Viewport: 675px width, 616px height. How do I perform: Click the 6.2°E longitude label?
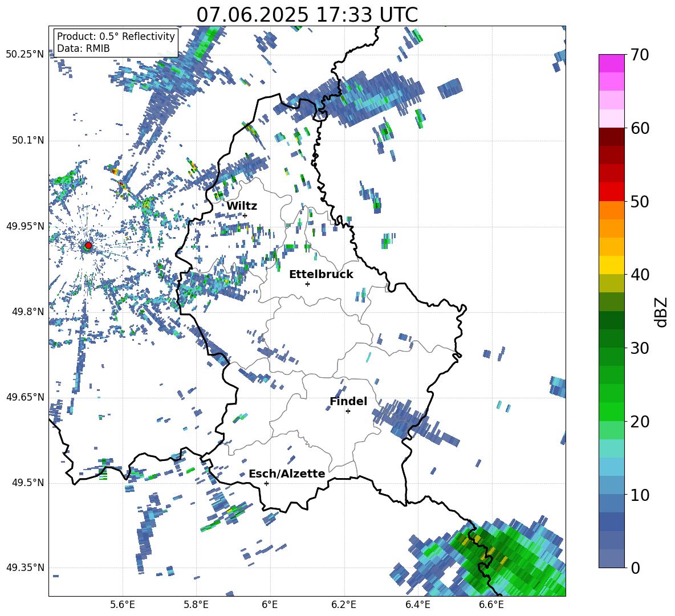(344, 605)
